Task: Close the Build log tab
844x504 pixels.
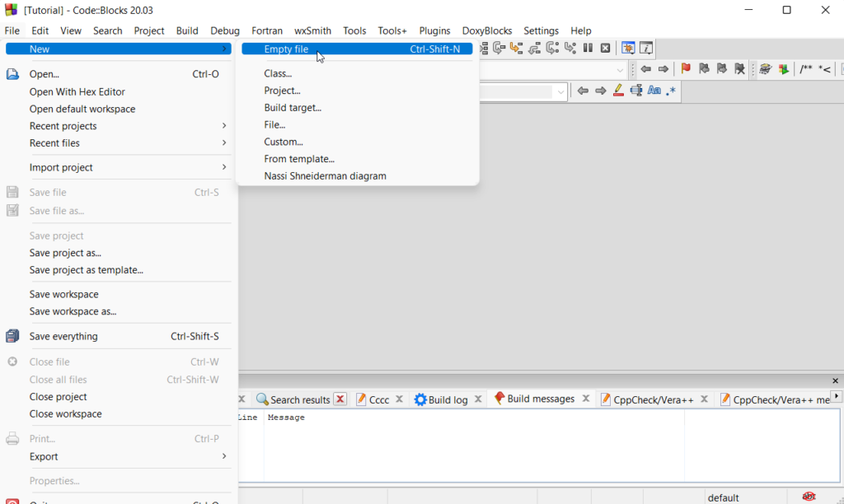Action: (478, 399)
